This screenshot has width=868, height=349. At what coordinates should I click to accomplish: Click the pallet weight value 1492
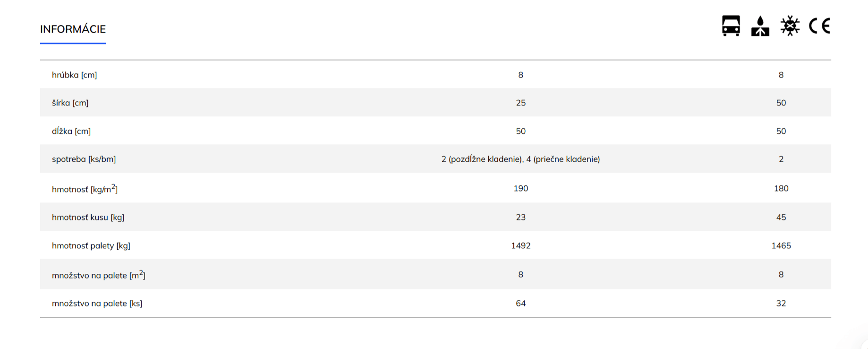click(521, 245)
